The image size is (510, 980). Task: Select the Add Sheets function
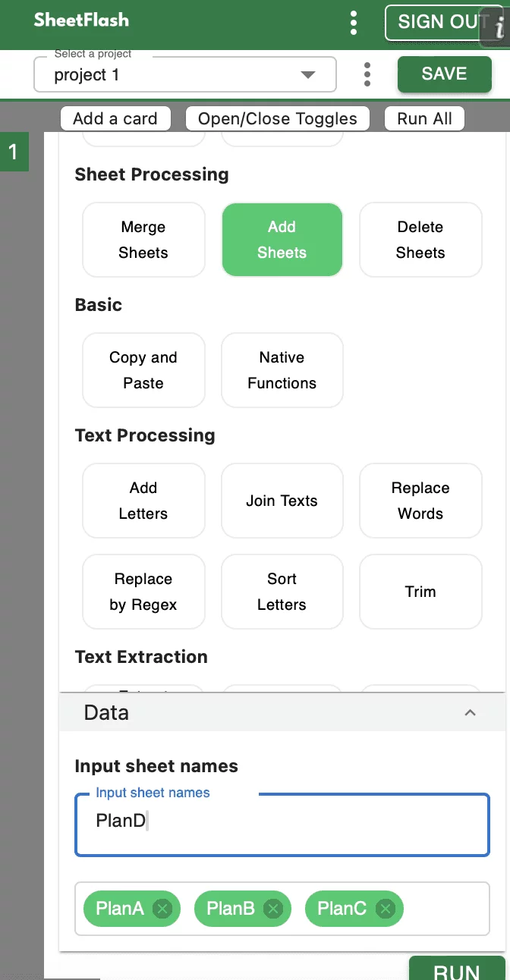click(x=282, y=240)
